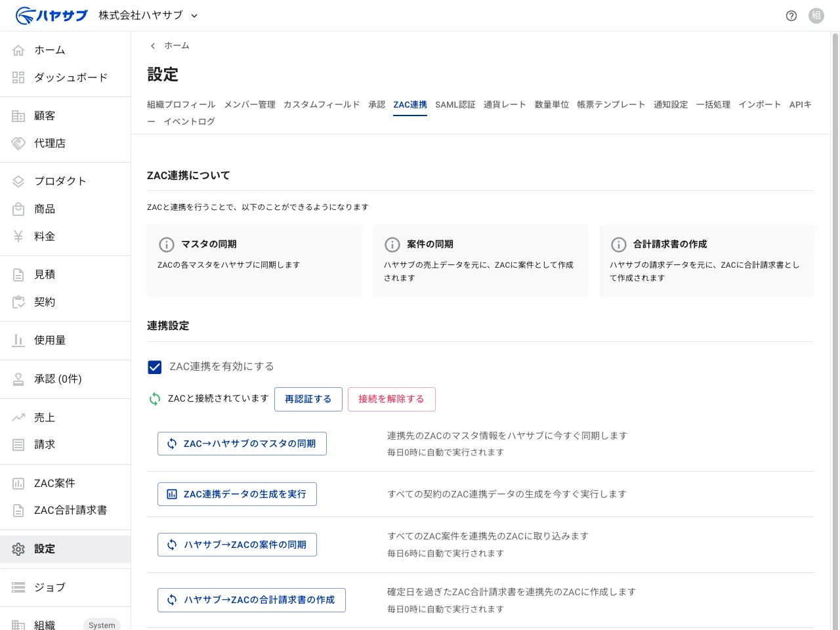Viewport: 840px width, 630px height.
Task: Click the 設定 gear icon in sidebar
Action: point(18,549)
